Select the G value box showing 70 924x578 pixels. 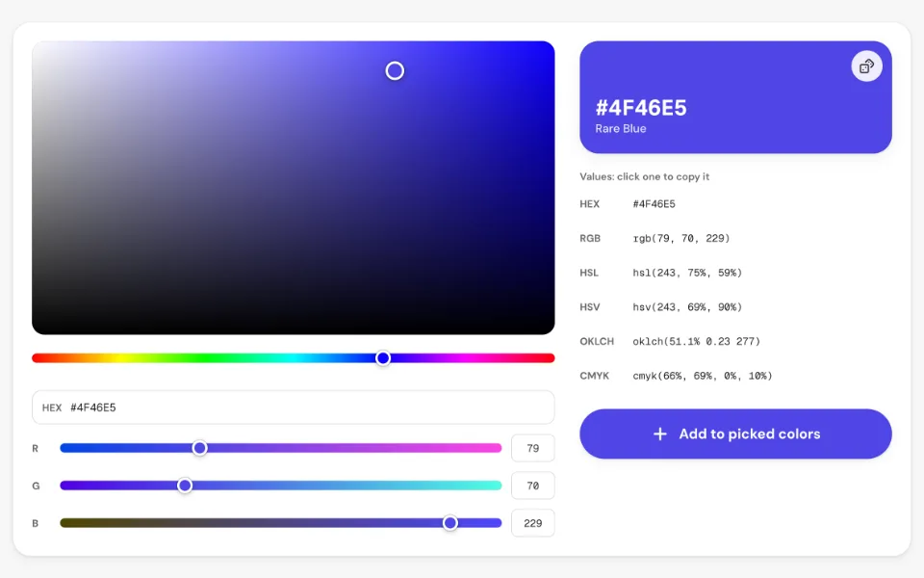pyautogui.click(x=532, y=486)
